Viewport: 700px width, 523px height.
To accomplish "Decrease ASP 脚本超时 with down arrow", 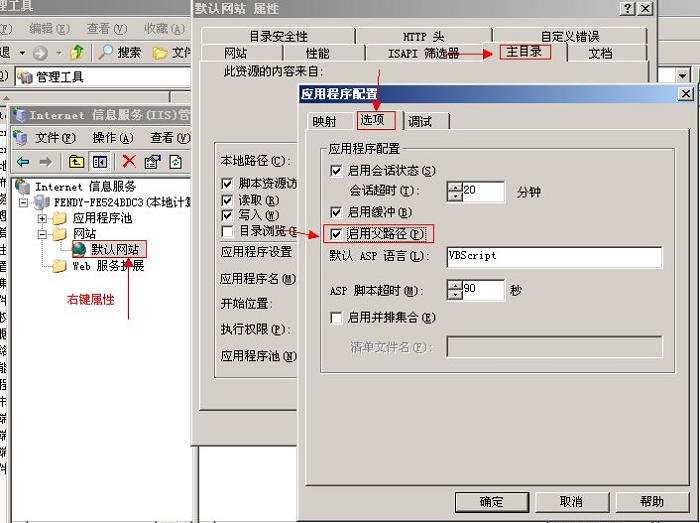I will click(454, 295).
